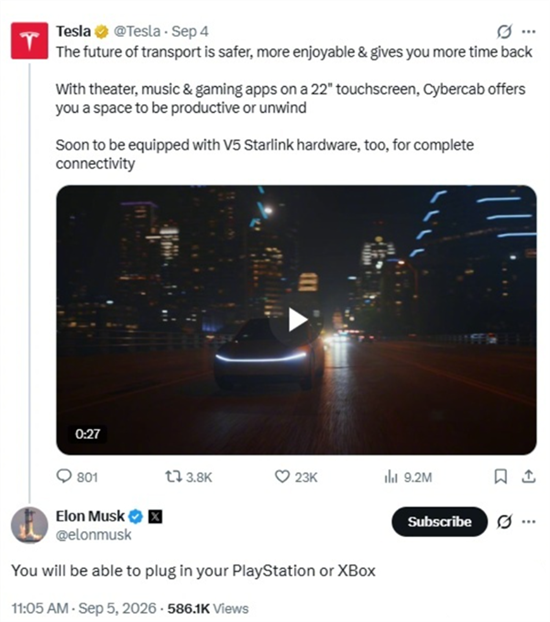Reply to Tesla's post with 801 comments
This screenshot has height=622, width=550.
77,477
